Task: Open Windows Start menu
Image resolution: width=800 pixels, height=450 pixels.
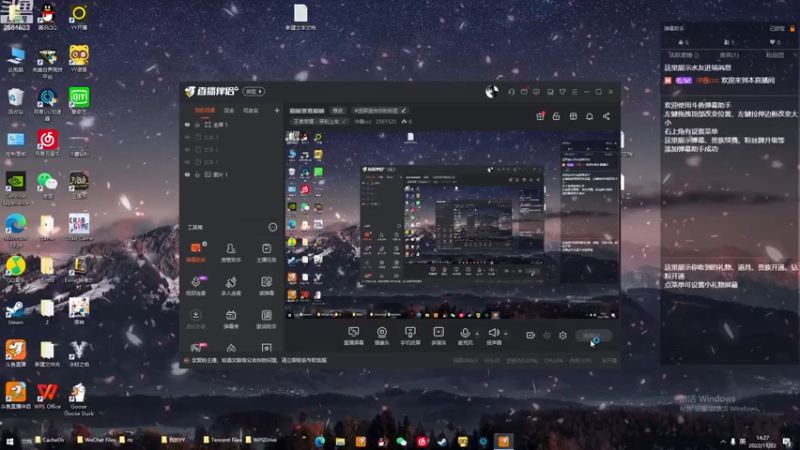Action: click(9, 441)
